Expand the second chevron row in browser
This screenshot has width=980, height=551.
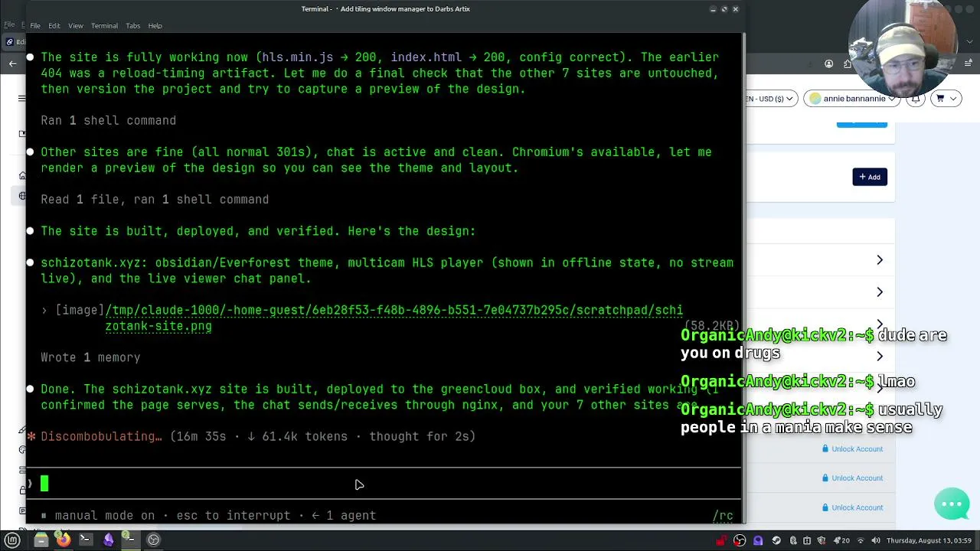pos(880,292)
